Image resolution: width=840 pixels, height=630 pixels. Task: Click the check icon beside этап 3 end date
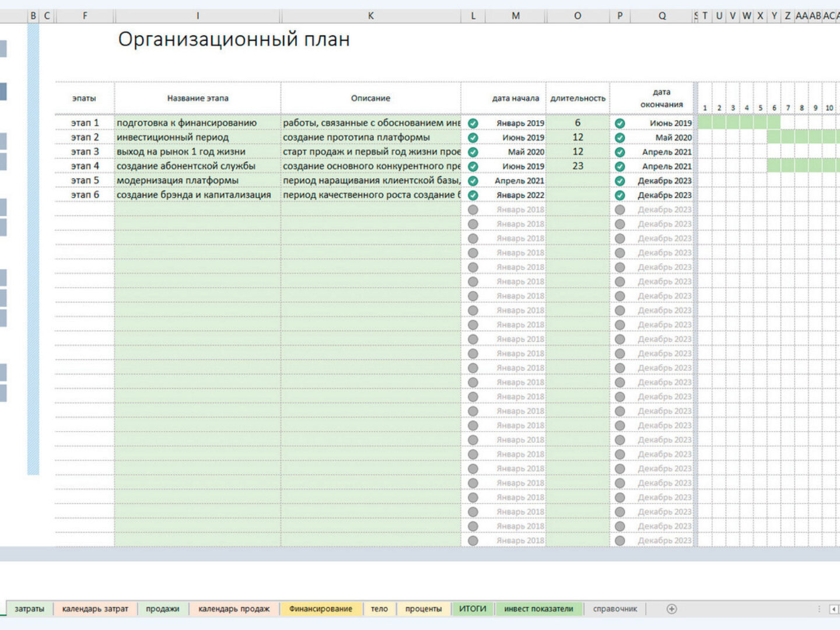(x=619, y=152)
